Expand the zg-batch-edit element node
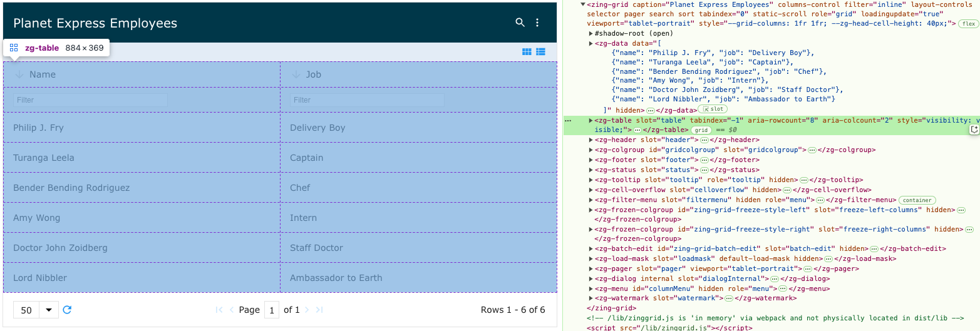 click(x=591, y=248)
